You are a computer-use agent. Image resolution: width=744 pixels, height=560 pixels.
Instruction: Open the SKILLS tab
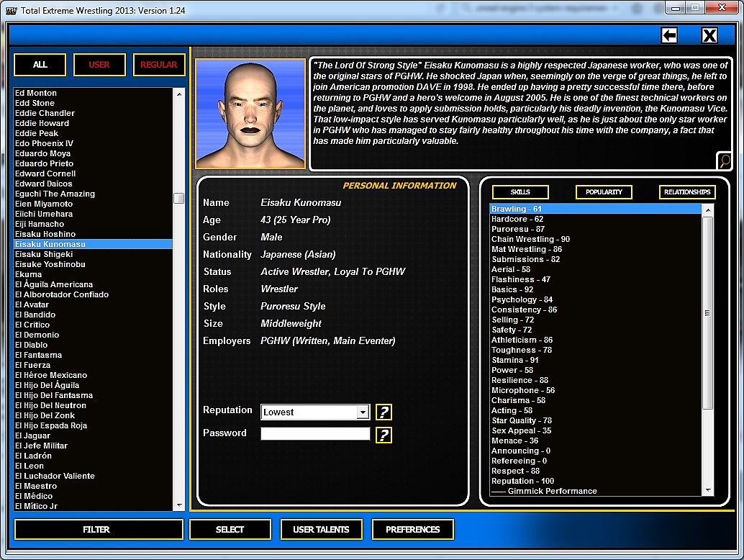click(520, 191)
